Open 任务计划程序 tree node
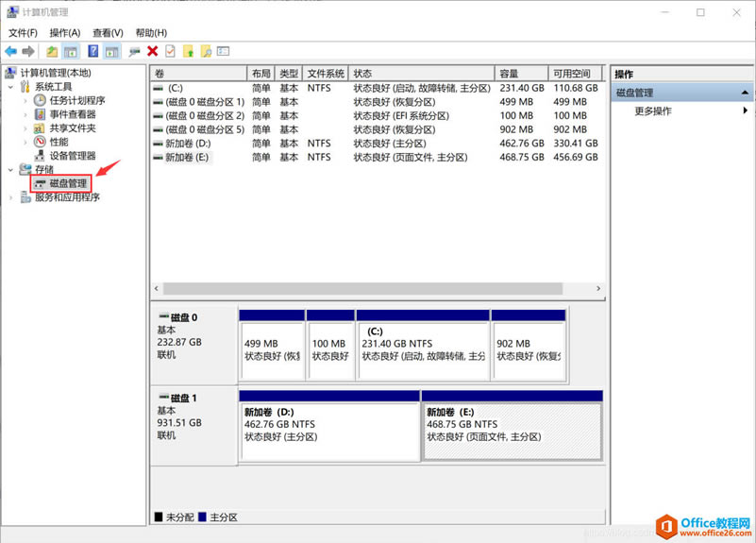The width and height of the screenshot is (756, 543). [x=77, y=100]
